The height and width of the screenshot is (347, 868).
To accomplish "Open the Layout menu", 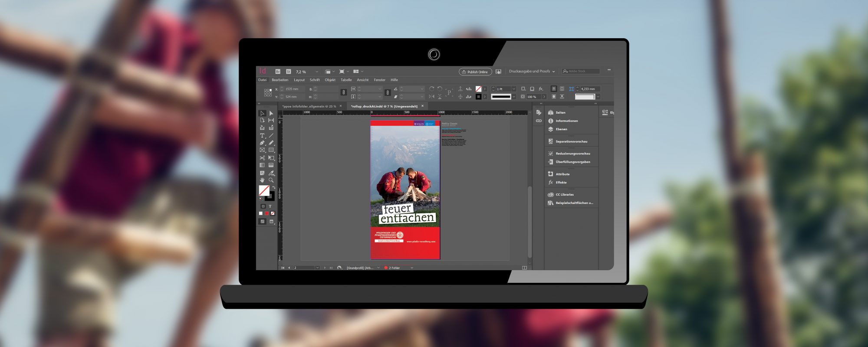I will coord(299,80).
